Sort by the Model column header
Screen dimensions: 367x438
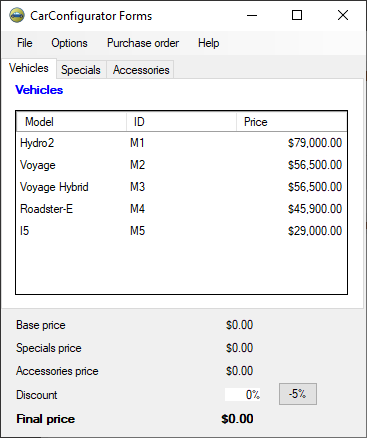tap(72, 122)
